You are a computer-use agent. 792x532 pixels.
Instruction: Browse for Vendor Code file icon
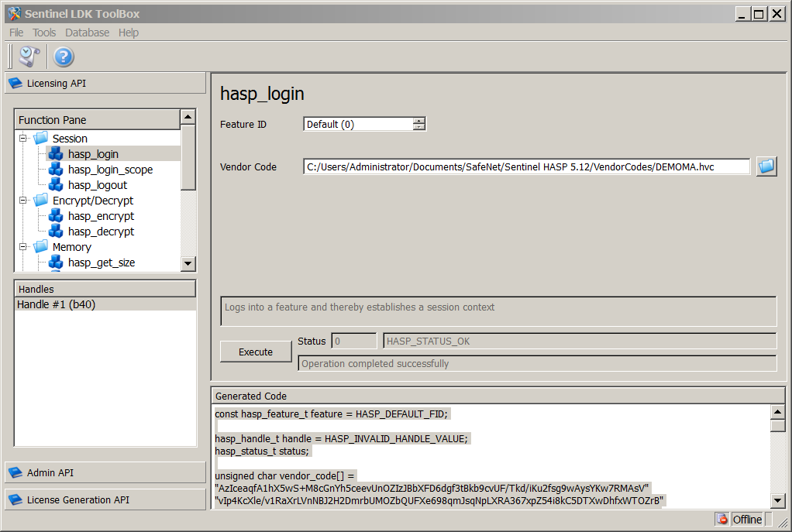click(766, 166)
